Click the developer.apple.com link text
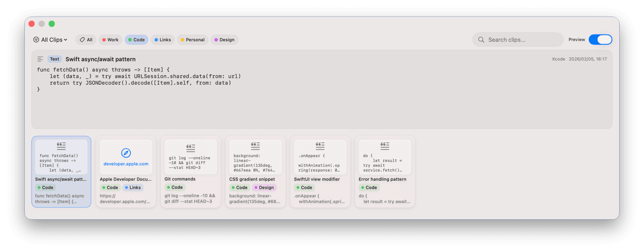 point(126,164)
